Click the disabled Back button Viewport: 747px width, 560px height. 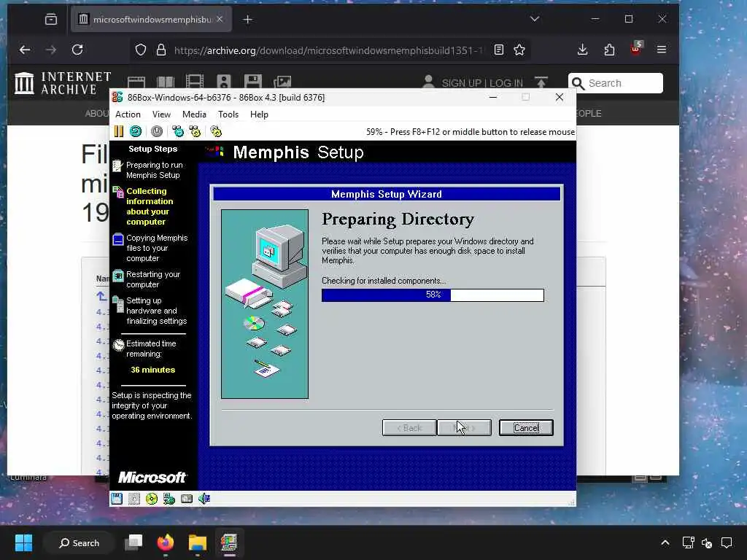(x=409, y=427)
